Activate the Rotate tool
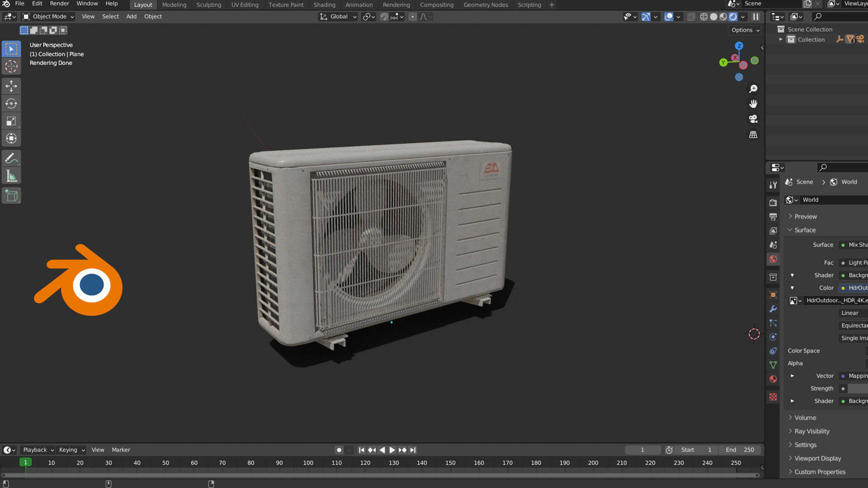 pos(11,103)
